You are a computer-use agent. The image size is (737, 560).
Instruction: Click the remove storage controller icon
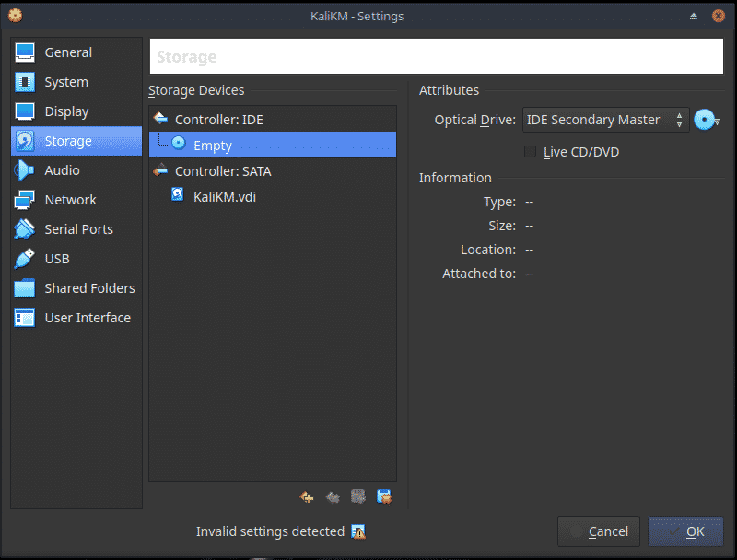(x=333, y=497)
